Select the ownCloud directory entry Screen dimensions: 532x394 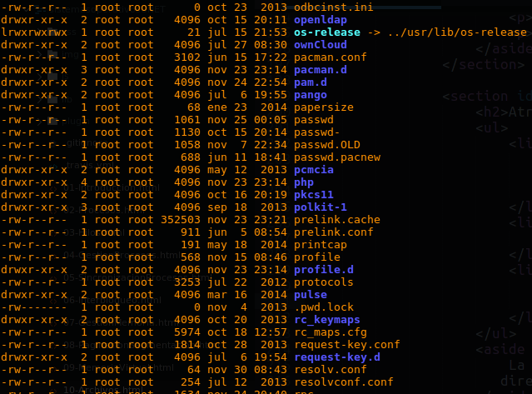[x=321, y=45]
